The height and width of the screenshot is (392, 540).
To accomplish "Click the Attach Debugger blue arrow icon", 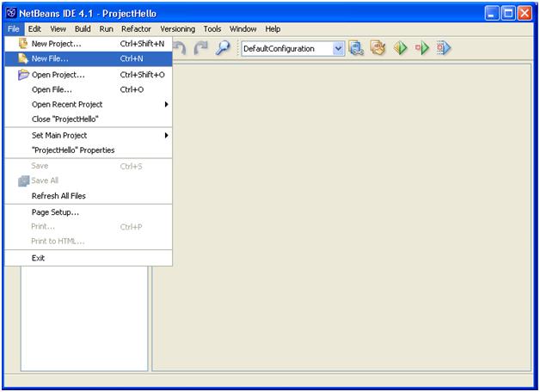I will 444,48.
